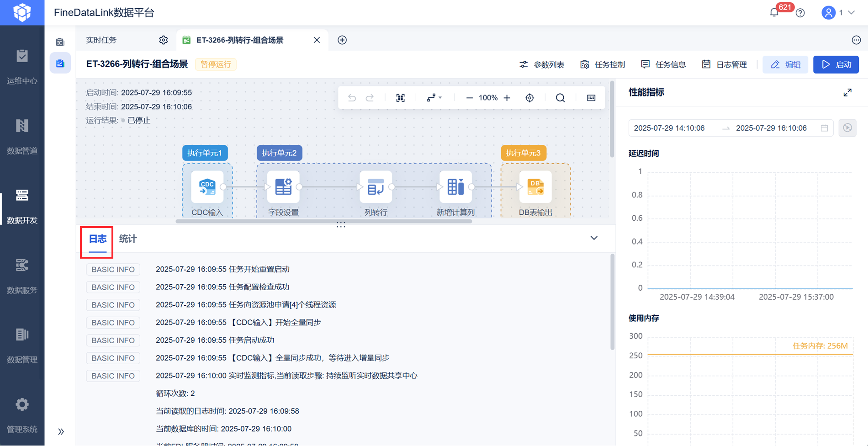Click the 执行单元3 label
Screen dimensions: 868x446
click(x=524, y=153)
